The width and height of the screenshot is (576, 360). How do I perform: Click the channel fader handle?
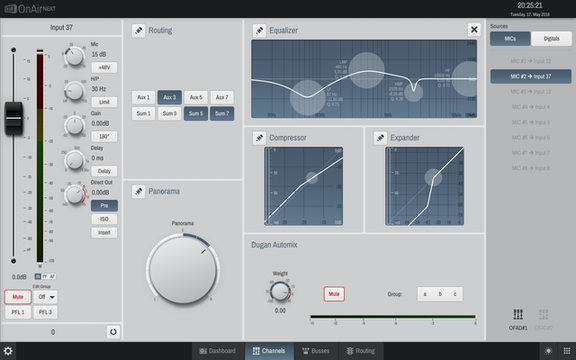tap(14, 118)
